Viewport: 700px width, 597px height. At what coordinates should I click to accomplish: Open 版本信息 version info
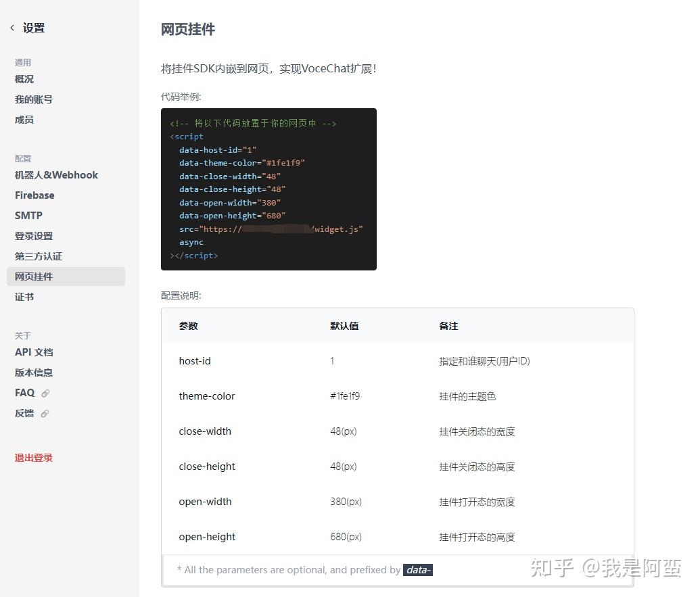pos(34,372)
